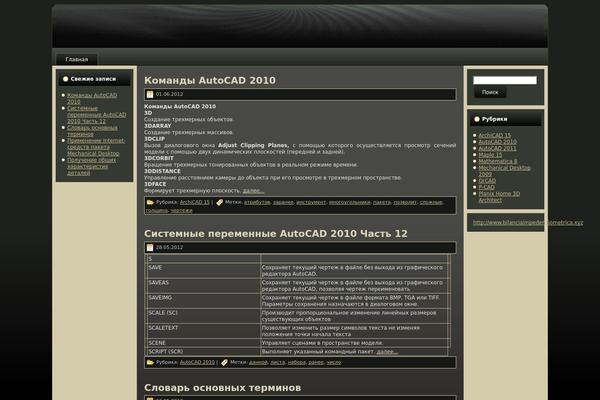Open the P-CAD category

(486, 187)
